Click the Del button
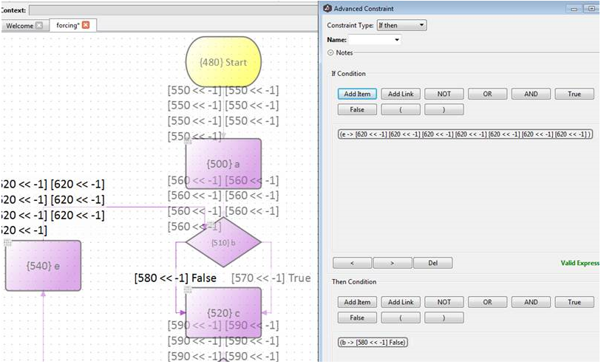The width and height of the screenshot is (601, 364). tap(432, 263)
